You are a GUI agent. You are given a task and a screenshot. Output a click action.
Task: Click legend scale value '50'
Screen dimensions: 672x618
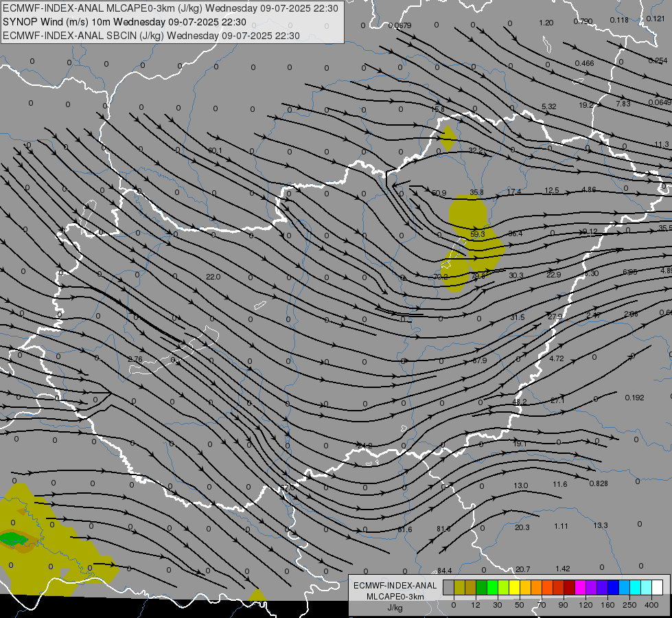520,605
